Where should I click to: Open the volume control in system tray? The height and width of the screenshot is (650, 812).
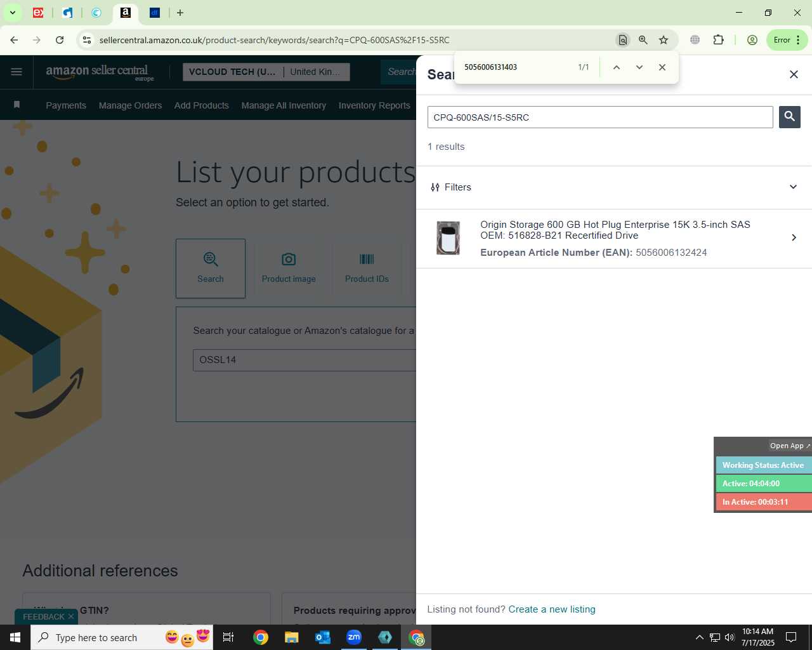[x=730, y=637]
